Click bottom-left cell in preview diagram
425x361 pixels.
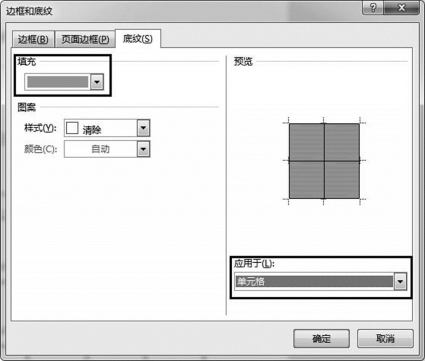tap(306, 180)
